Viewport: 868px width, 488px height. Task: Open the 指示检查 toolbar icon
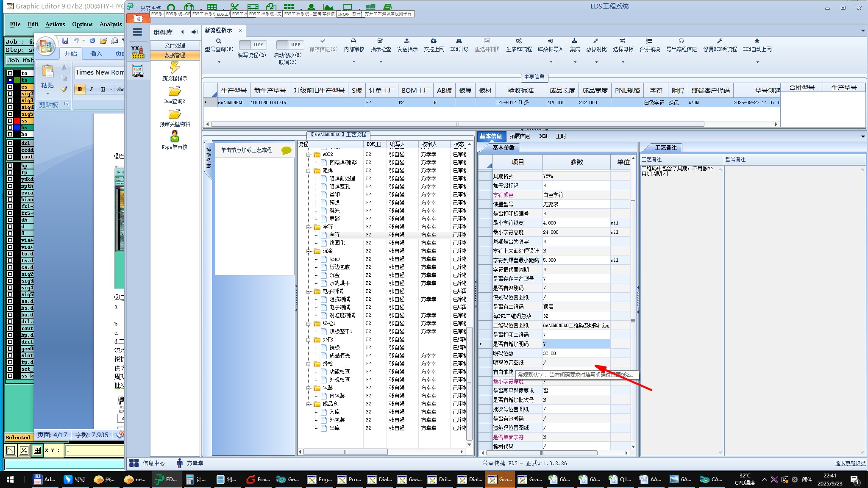pyautogui.click(x=380, y=41)
